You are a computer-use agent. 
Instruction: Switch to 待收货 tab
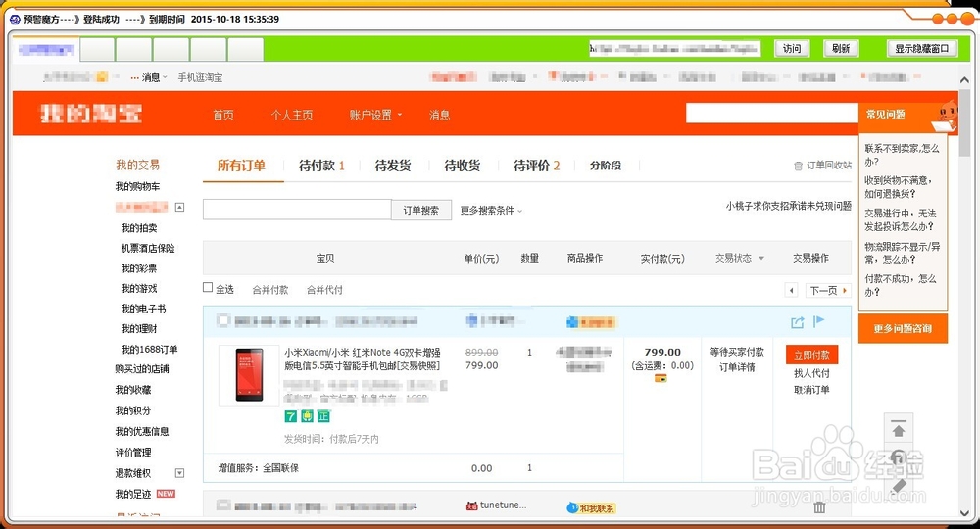click(463, 166)
